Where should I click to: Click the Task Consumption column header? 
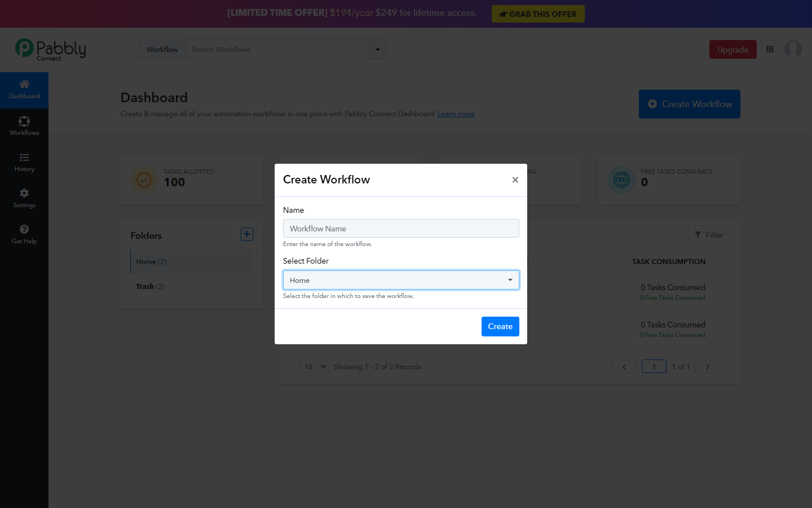point(669,262)
